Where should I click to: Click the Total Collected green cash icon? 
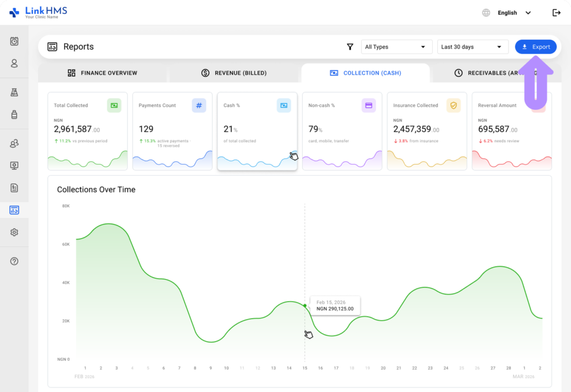114,105
